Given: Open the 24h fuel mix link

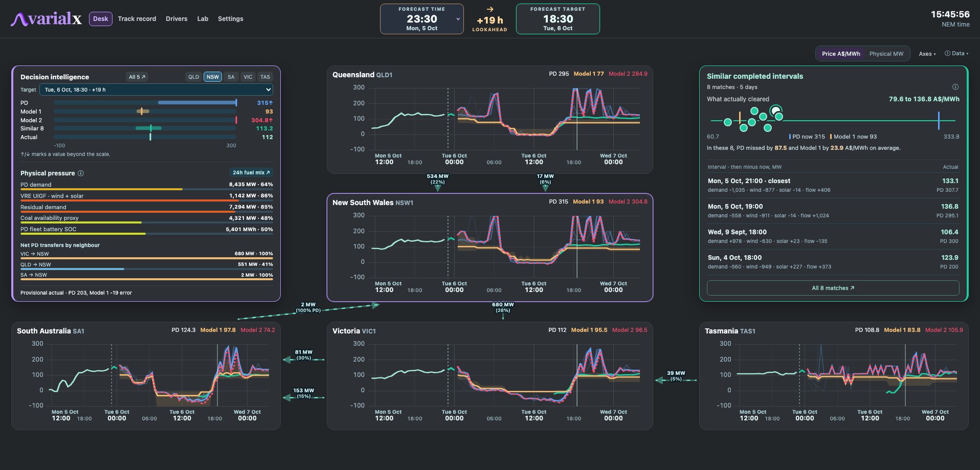Looking at the screenshot, I should 251,173.
